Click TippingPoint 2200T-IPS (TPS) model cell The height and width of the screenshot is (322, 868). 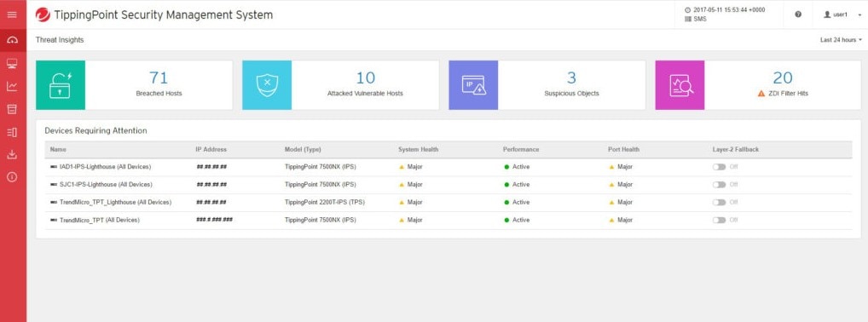pos(325,203)
